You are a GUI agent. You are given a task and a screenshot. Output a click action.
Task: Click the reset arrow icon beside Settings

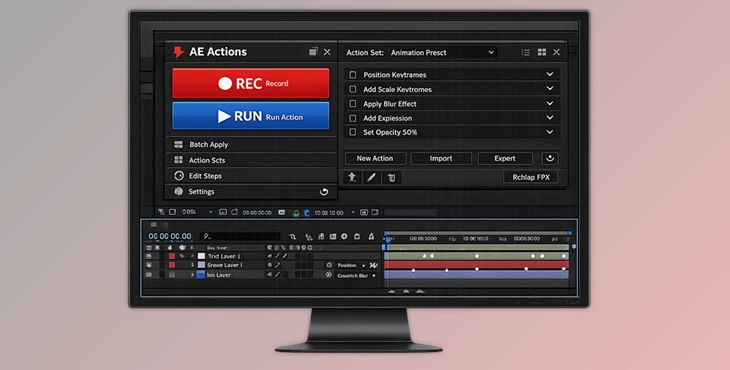(324, 192)
